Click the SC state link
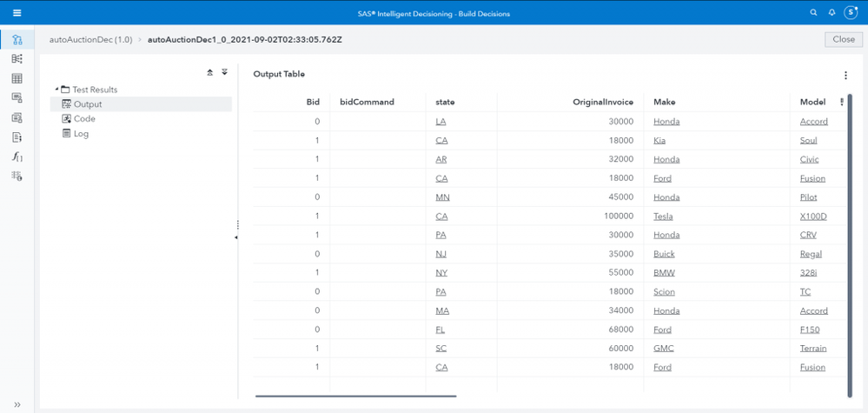 click(x=441, y=349)
